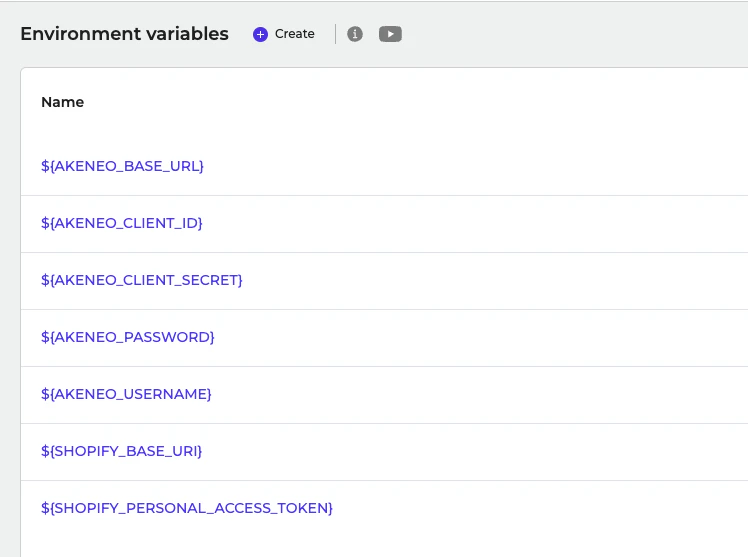
Task: Open the ${SHOPIFY_BASE_URI} variable
Action: coord(122,451)
